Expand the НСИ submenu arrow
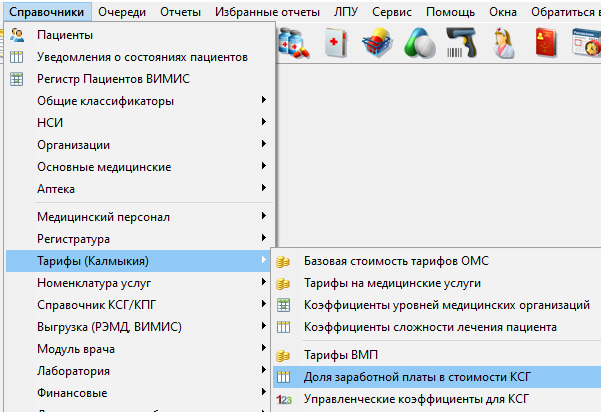Viewport: 601px width, 412px height. click(x=264, y=122)
